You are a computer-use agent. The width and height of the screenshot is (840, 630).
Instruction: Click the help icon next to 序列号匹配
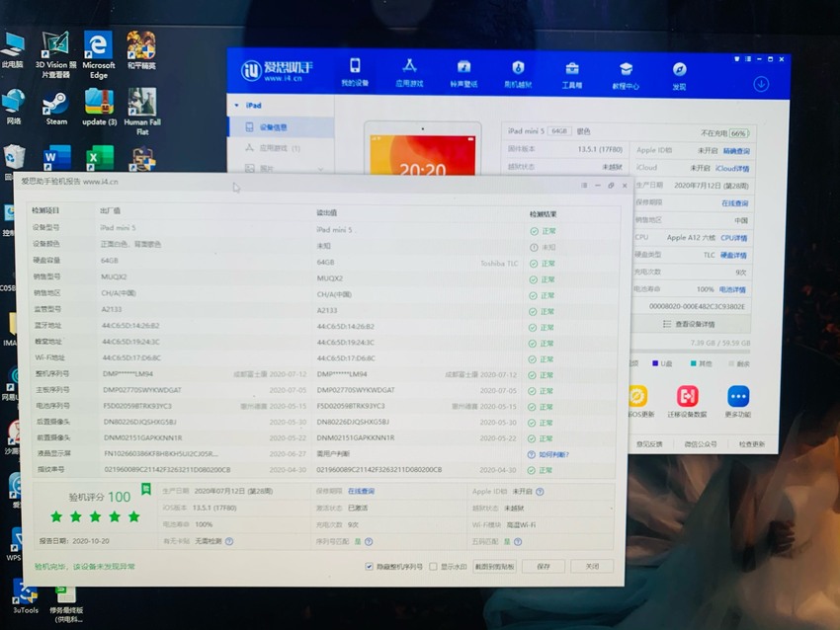(x=369, y=542)
